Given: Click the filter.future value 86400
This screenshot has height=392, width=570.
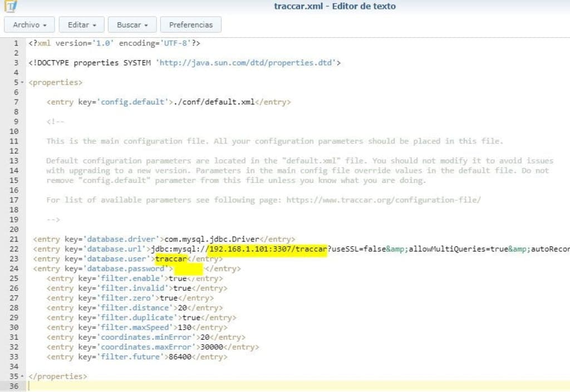Looking at the screenshot, I should [x=180, y=357].
